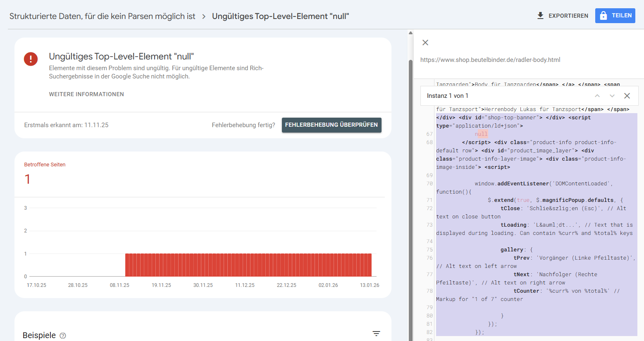Click the highlighted null value in code
644x341 pixels.
click(x=481, y=134)
